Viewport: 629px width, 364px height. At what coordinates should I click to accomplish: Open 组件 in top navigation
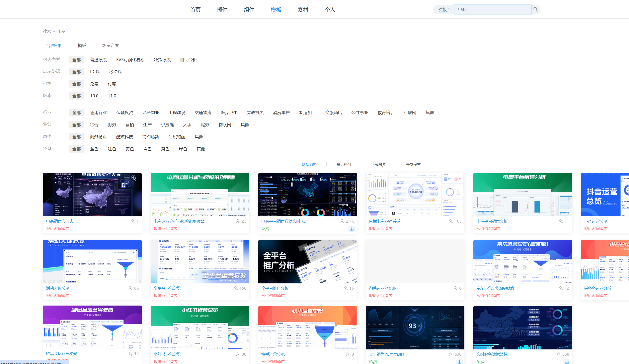[x=249, y=10]
